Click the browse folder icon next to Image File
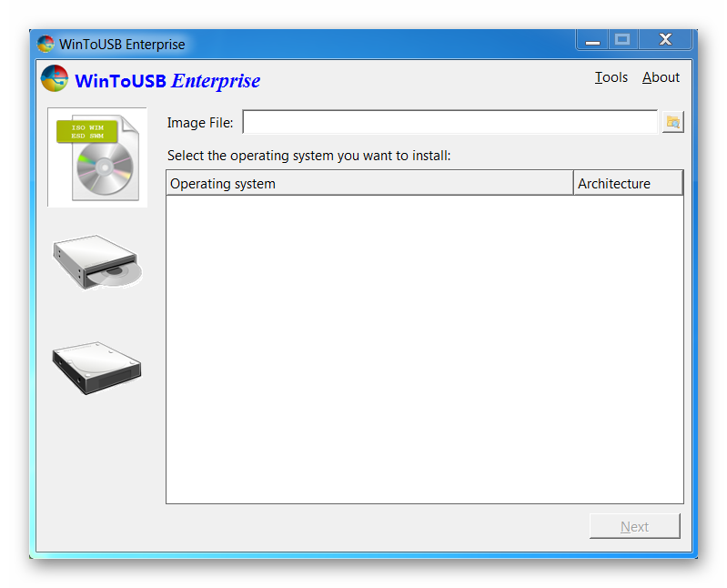 tap(672, 122)
